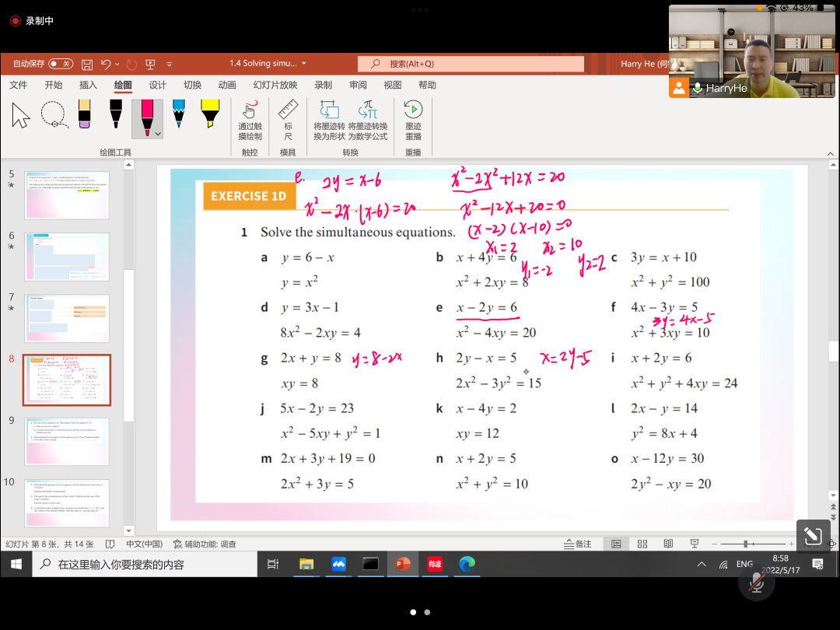Open the 帮助 (Help) tab
The width and height of the screenshot is (840, 630).
click(427, 86)
